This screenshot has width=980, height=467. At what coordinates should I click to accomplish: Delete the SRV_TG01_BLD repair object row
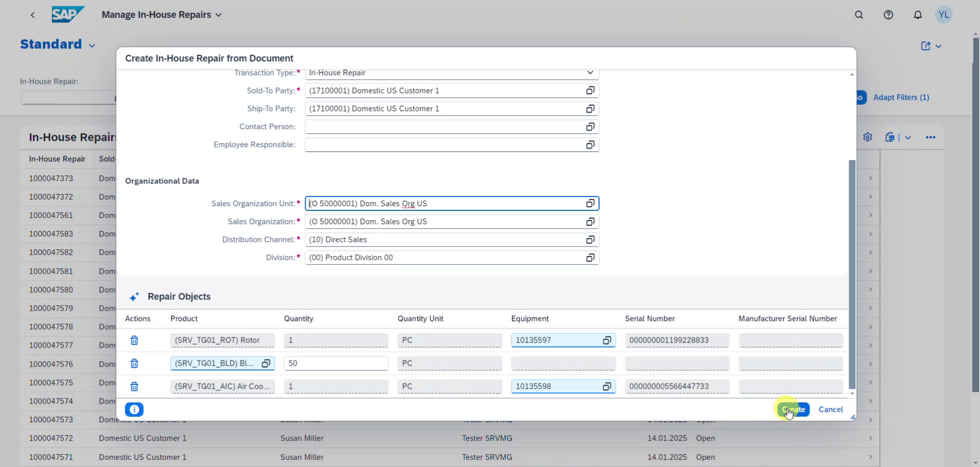134,364
